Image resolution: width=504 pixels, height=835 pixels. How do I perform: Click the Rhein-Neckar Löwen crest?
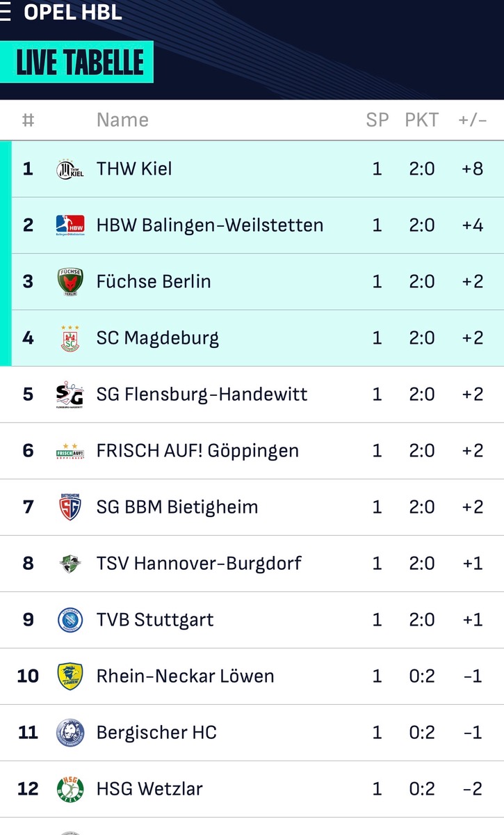pos(70,676)
